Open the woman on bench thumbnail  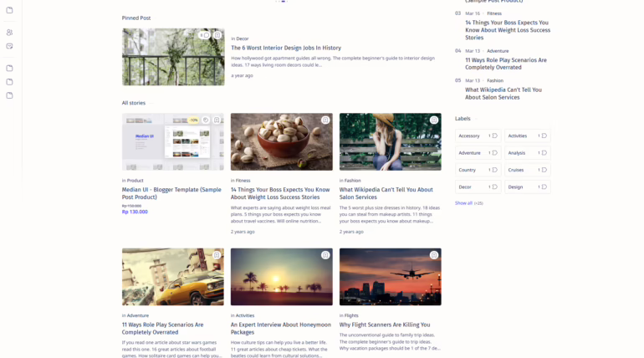point(391,142)
